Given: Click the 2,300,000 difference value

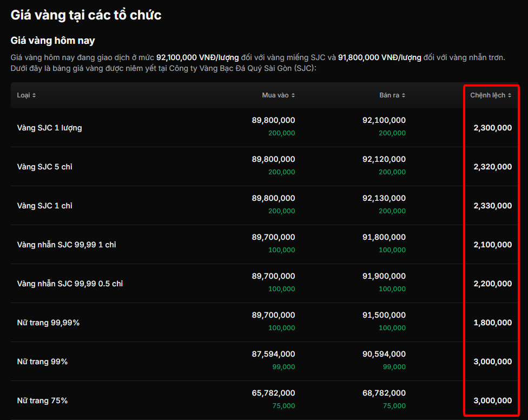Looking at the screenshot, I should click(493, 128).
